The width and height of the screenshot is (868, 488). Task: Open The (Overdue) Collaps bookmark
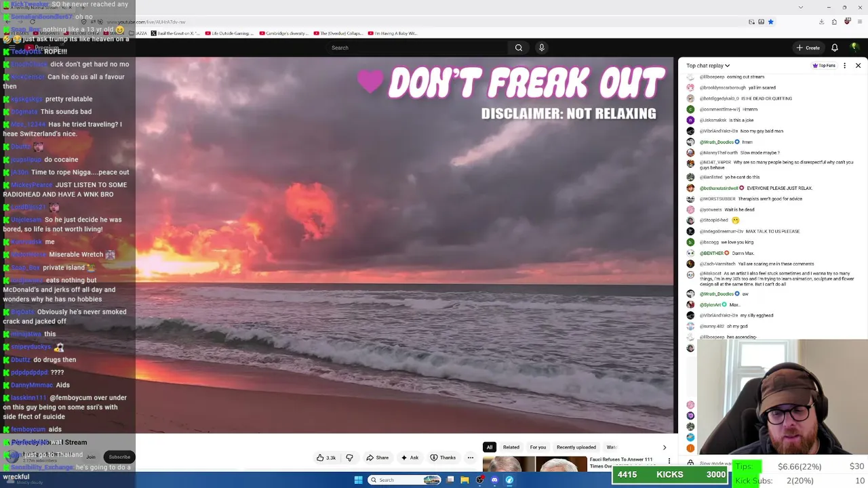338,33
